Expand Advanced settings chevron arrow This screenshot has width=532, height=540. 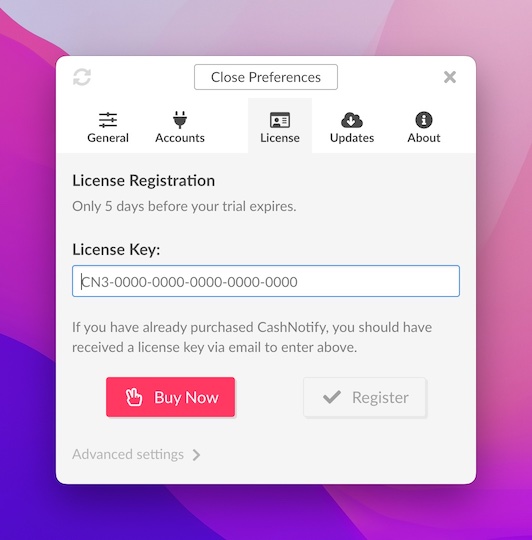(x=197, y=455)
